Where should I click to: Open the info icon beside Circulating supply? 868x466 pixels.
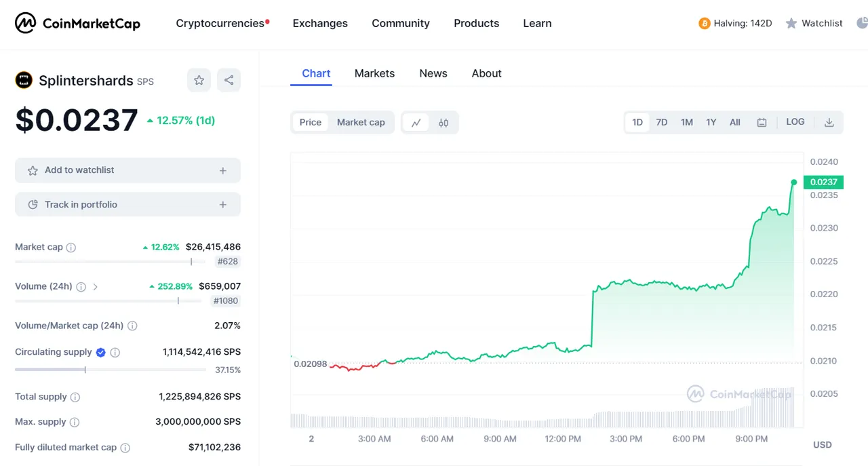[x=115, y=353]
